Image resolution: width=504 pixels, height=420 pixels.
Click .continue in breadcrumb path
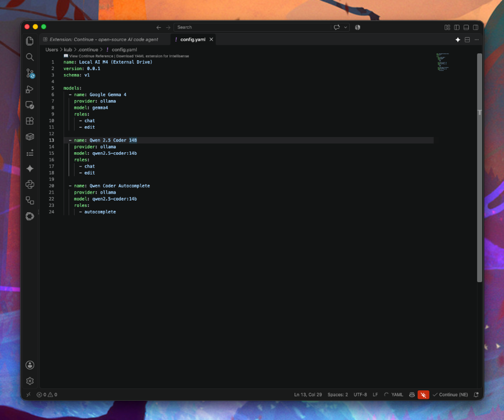click(88, 49)
